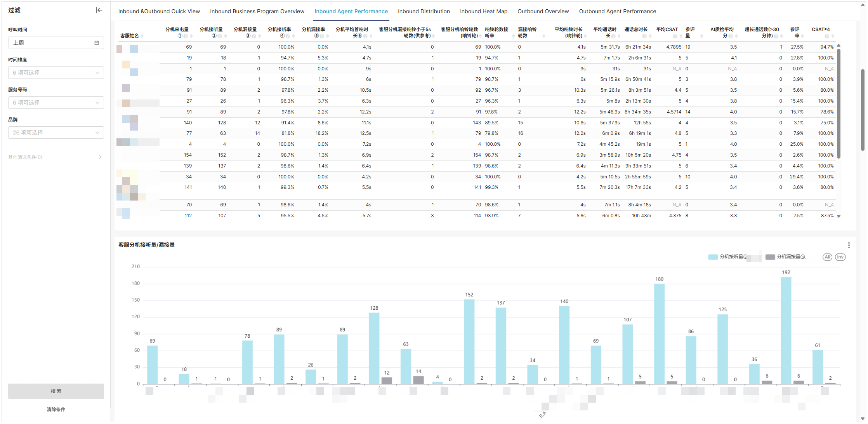Open the chart's three-dot options menu
Image resolution: width=868 pixels, height=424 pixels.
click(849, 245)
